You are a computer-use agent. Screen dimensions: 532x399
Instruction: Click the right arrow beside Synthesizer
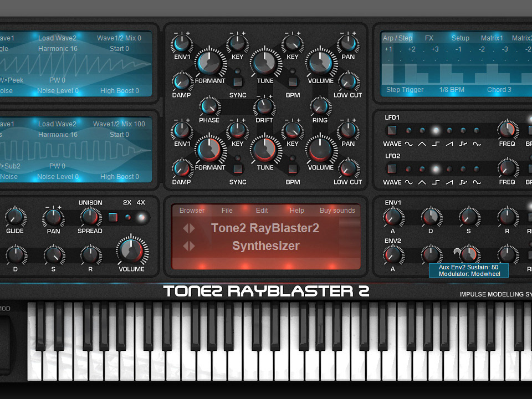pyautogui.click(x=192, y=246)
